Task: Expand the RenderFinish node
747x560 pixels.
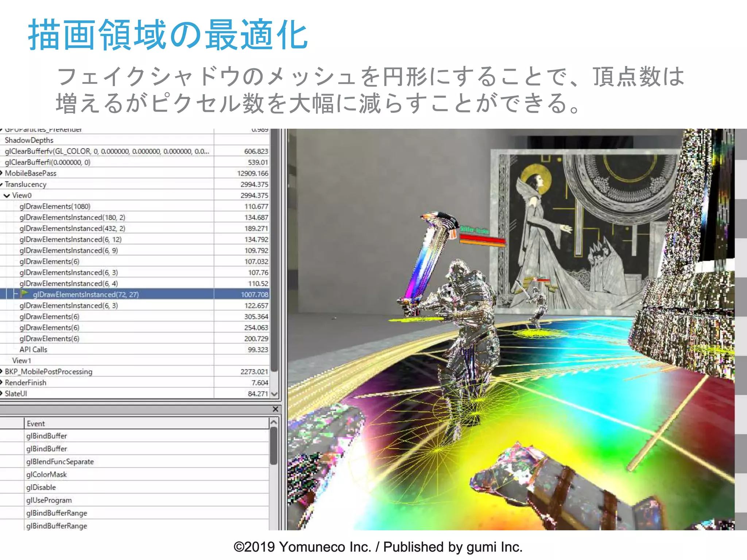Action: pos(1,382)
